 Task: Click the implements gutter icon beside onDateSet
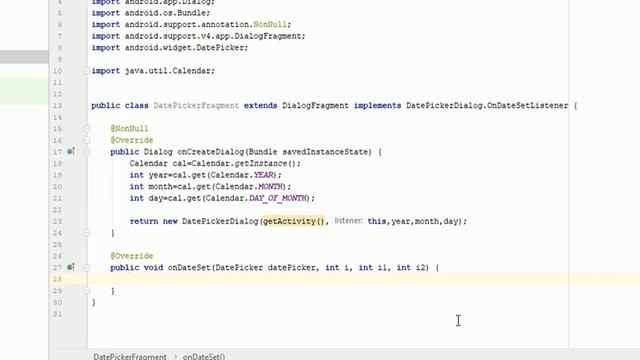coord(71,267)
